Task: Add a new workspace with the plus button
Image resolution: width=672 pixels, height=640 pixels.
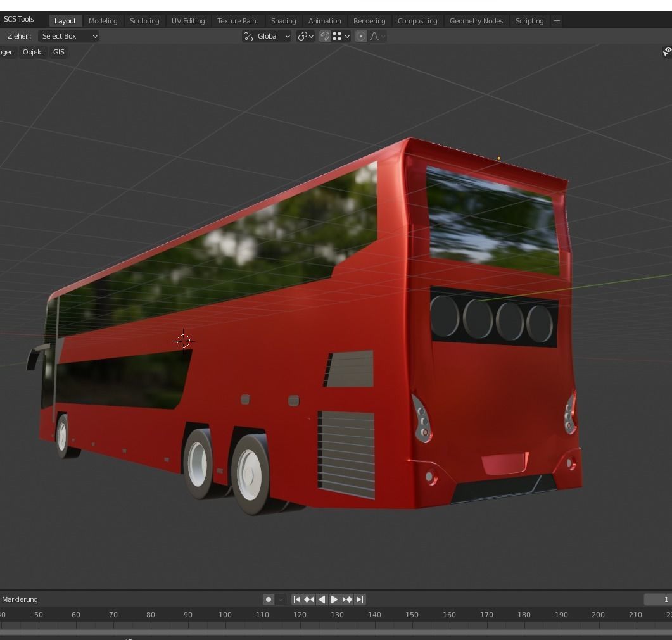Action: 557,20
